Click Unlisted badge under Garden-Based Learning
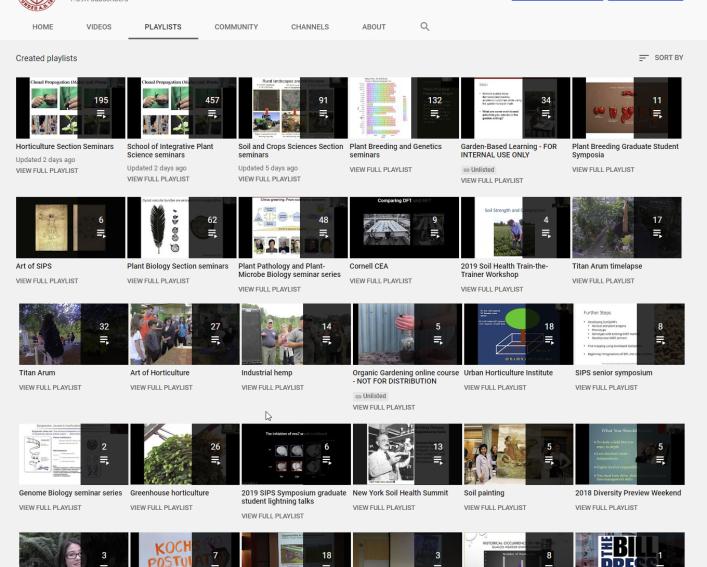 [x=479, y=170]
